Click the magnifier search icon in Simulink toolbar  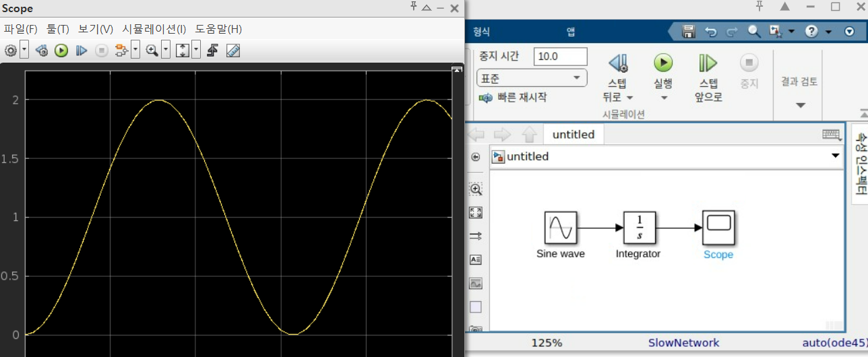tap(754, 32)
